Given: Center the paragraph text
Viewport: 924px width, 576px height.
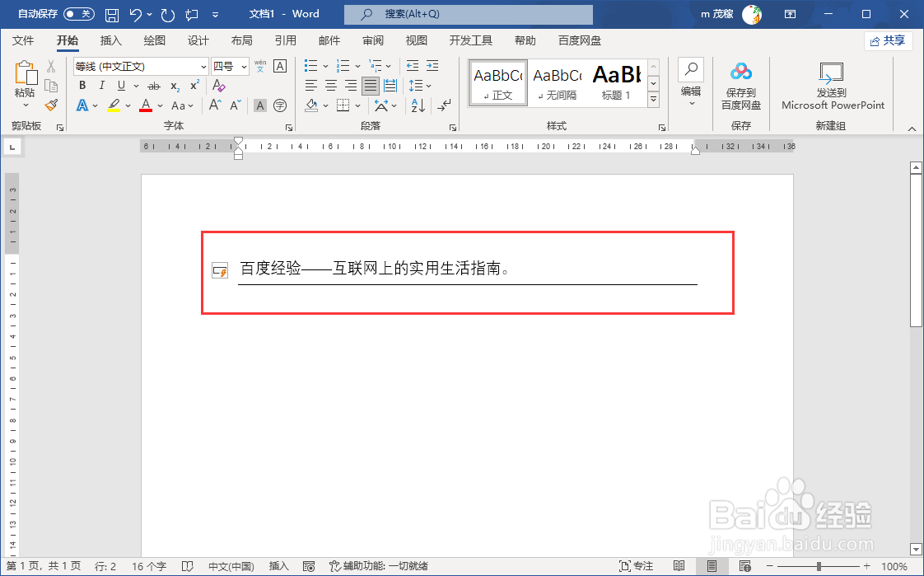Looking at the screenshot, I should [331, 86].
